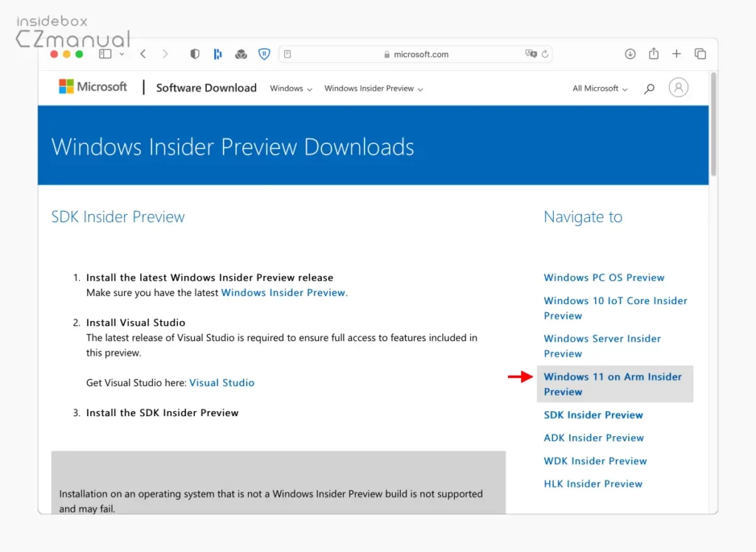Reload the page in address bar

click(x=545, y=54)
